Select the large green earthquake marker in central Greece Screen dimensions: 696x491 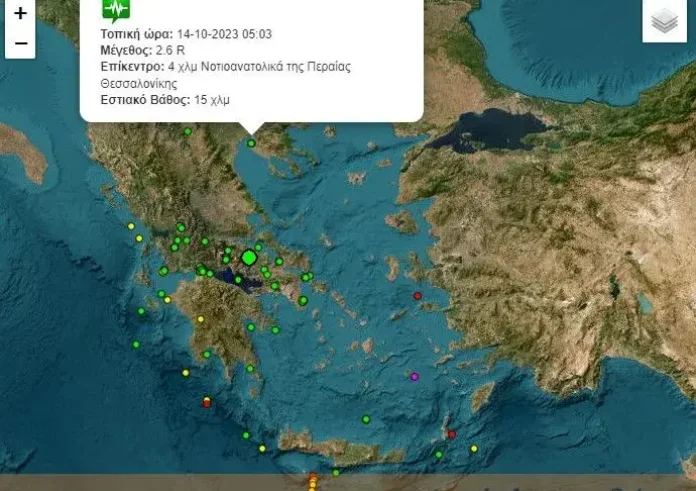tap(249, 257)
